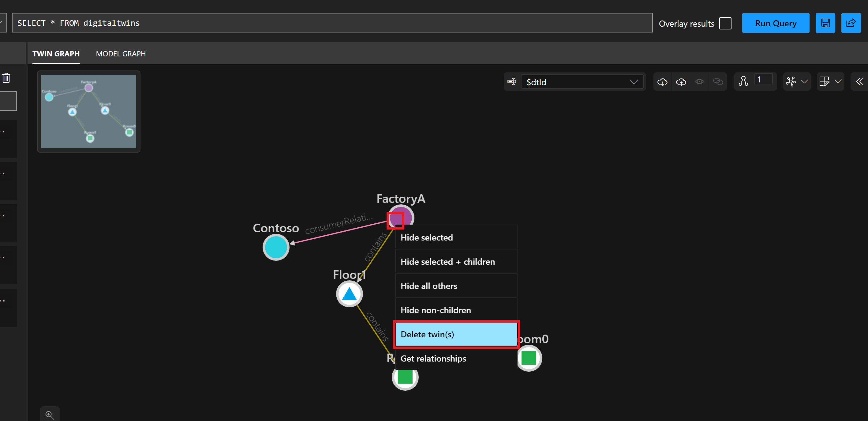Click the trash delete icon in left sidebar
The width and height of the screenshot is (868, 421).
(6, 78)
